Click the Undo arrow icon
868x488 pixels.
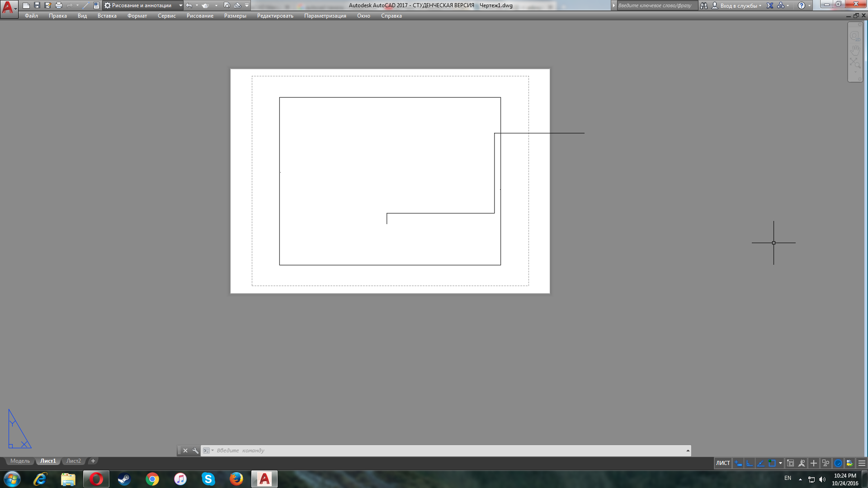coord(189,5)
